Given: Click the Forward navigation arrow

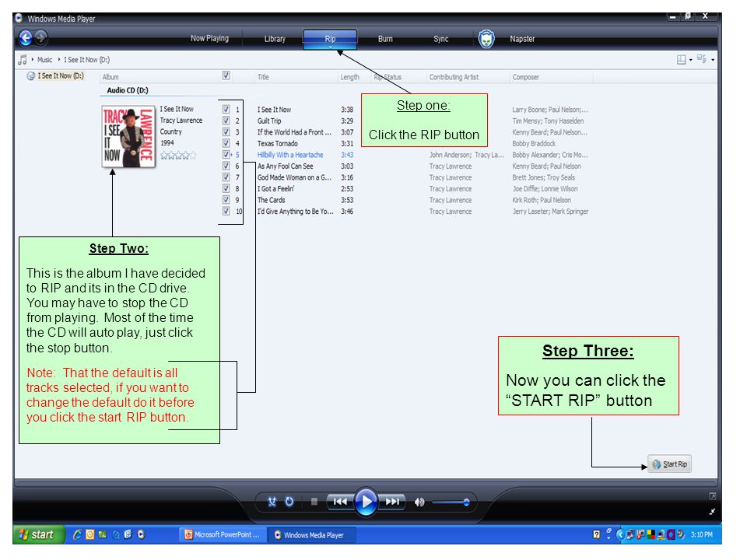Looking at the screenshot, I should [x=41, y=37].
